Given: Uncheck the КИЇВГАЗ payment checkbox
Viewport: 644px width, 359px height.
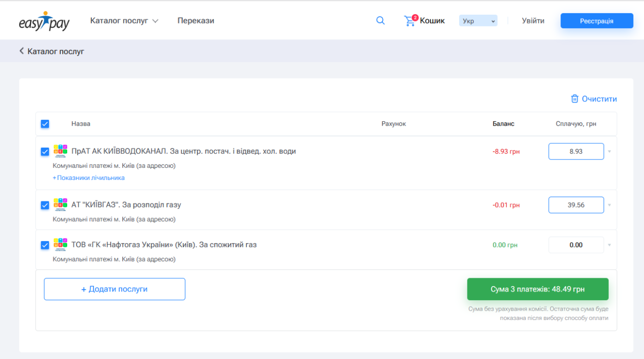Looking at the screenshot, I should coord(45,205).
